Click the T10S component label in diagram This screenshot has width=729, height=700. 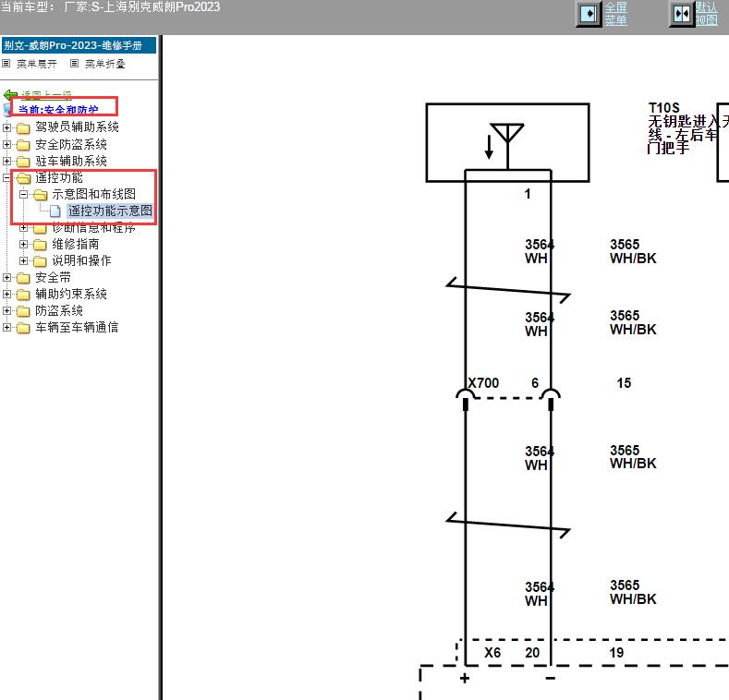click(x=664, y=108)
